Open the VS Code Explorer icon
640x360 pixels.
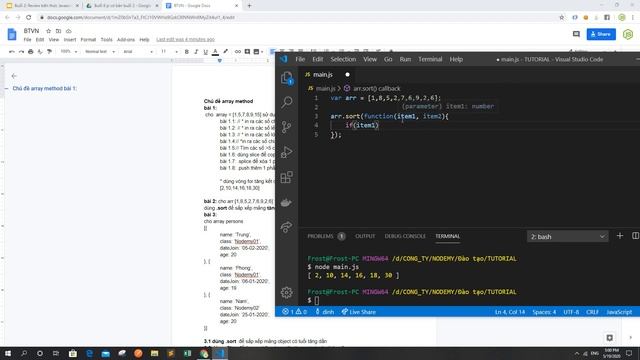click(287, 78)
